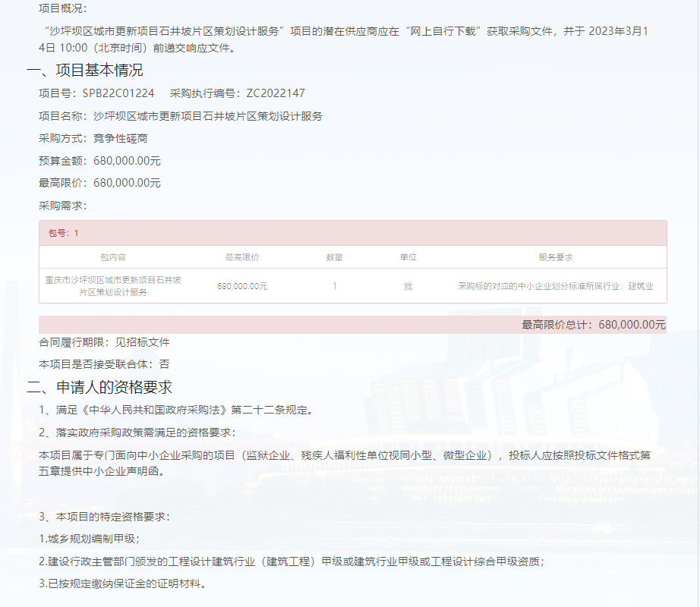Click the 最高限价：680,000.00元 line under 预算金额
Screen dimensions: 700x607
pos(99,183)
